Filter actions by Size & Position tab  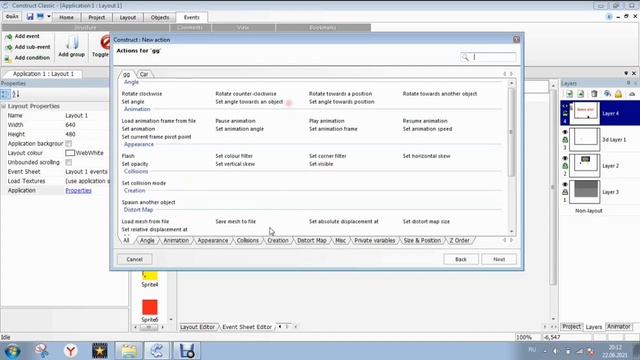click(422, 240)
